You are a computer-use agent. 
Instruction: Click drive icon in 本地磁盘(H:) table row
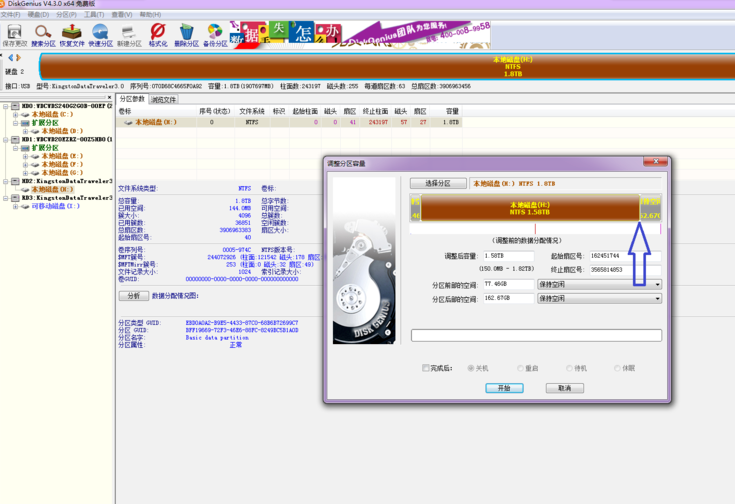point(128,122)
